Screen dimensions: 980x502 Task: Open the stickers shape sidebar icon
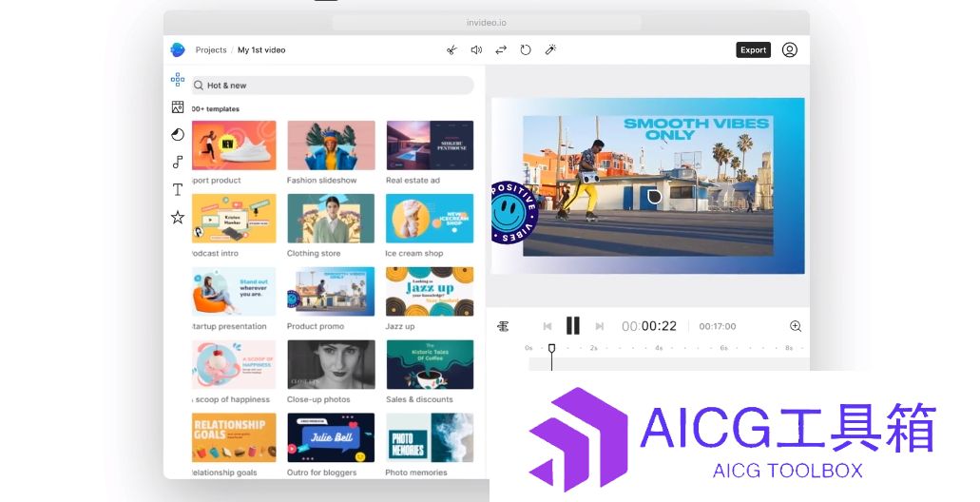(178, 134)
